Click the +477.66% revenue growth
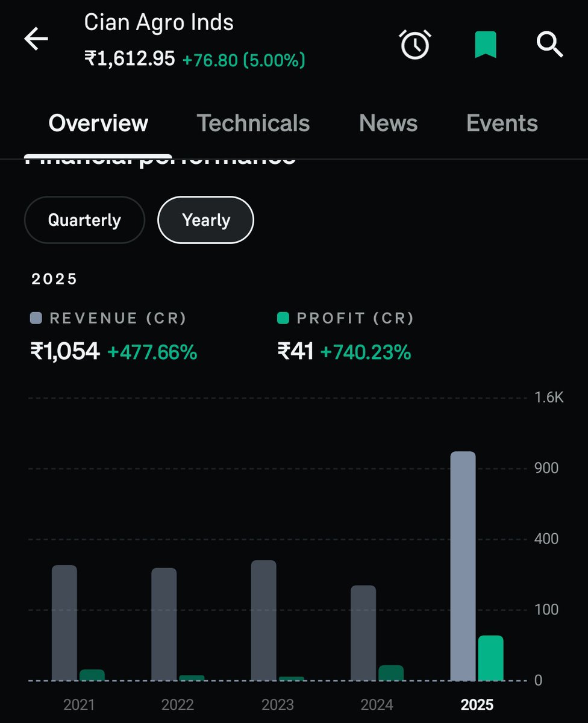This screenshot has width=588, height=723. pyautogui.click(x=152, y=352)
